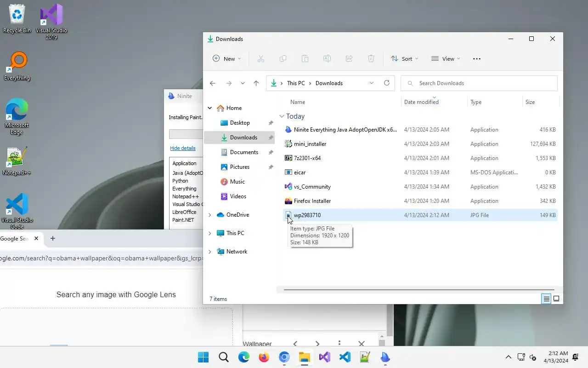The height and width of the screenshot is (368, 588).
Task: Open the New dropdown menu
Action: (x=226, y=59)
